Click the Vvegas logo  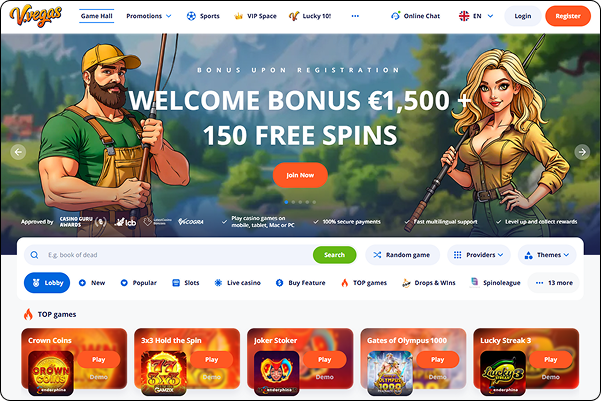36,16
